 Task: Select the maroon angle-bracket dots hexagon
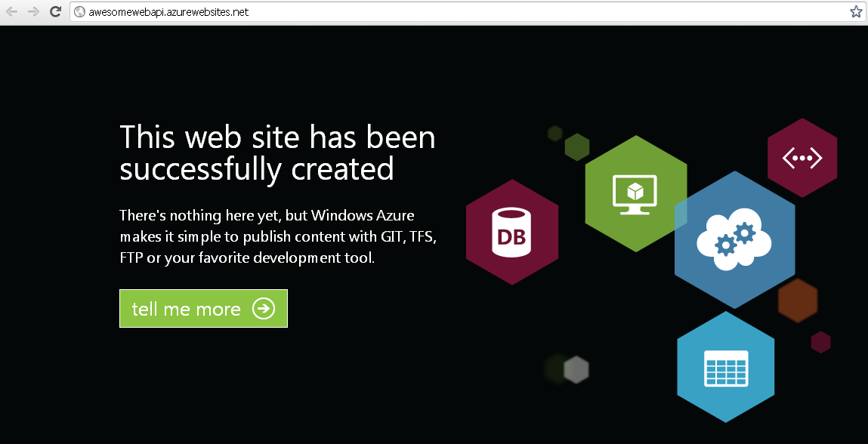pyautogui.click(x=802, y=158)
